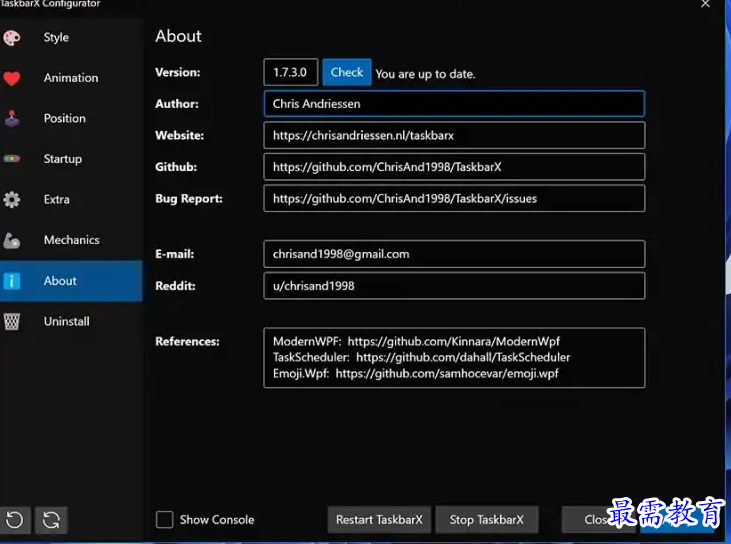Image resolution: width=731 pixels, height=544 pixels.
Task: Select the About menu entry
Action: pyautogui.click(x=71, y=281)
